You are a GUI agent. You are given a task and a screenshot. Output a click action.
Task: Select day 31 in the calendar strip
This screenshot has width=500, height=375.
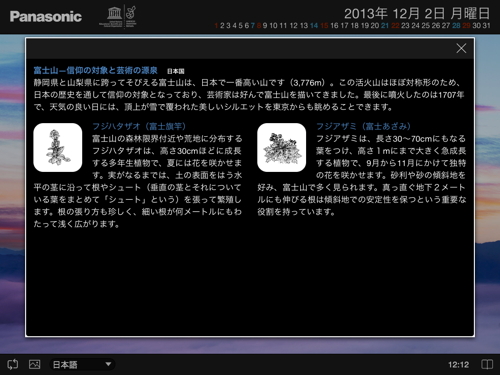[486, 25]
